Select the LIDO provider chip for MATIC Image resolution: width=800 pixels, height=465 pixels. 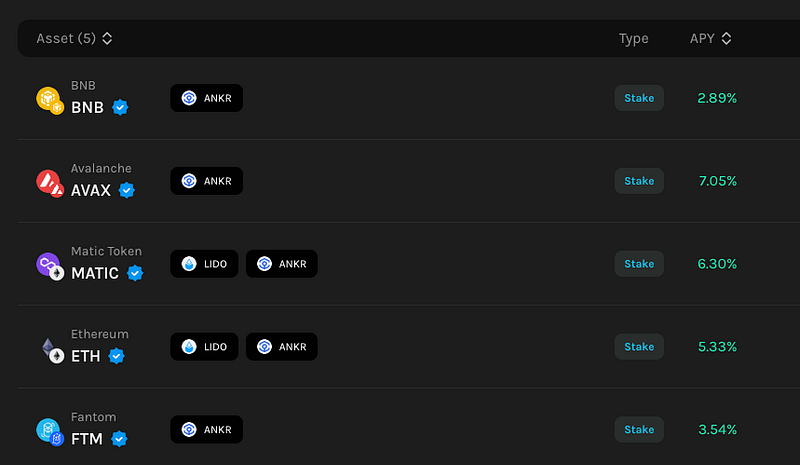204,264
